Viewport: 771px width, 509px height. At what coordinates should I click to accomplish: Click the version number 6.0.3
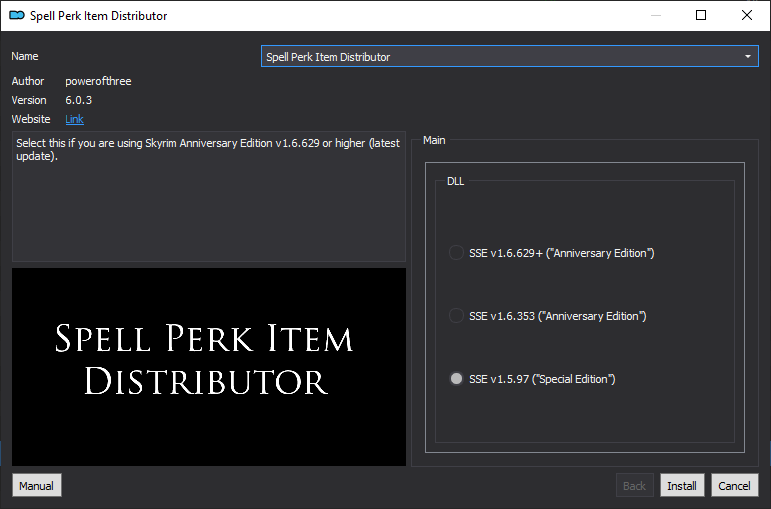coord(79,100)
